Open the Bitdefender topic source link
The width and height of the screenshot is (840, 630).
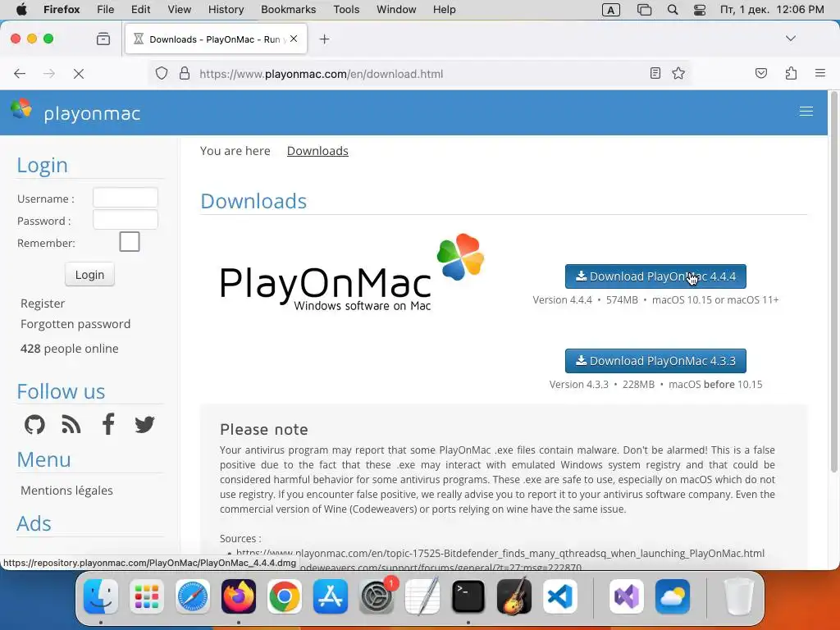point(500,553)
